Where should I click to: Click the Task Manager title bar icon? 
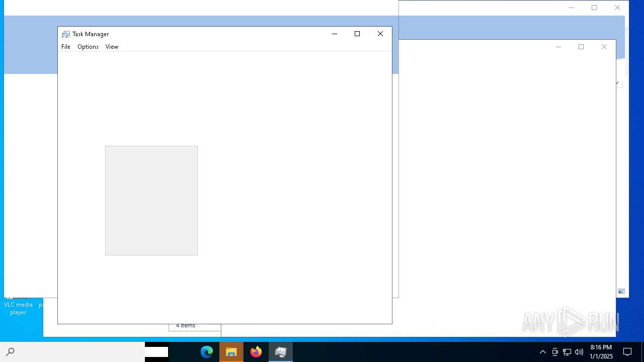pos(66,34)
